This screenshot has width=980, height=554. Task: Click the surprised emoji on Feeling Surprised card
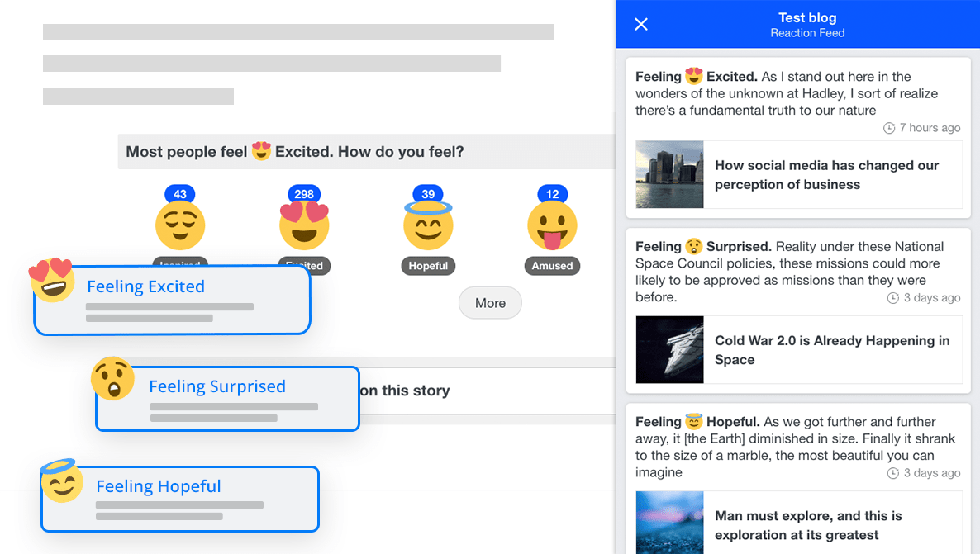(112, 379)
